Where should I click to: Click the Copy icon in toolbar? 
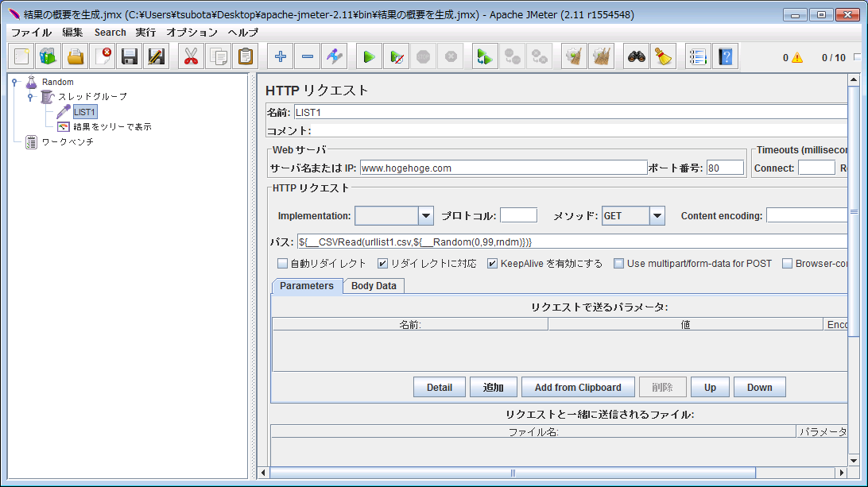[218, 56]
